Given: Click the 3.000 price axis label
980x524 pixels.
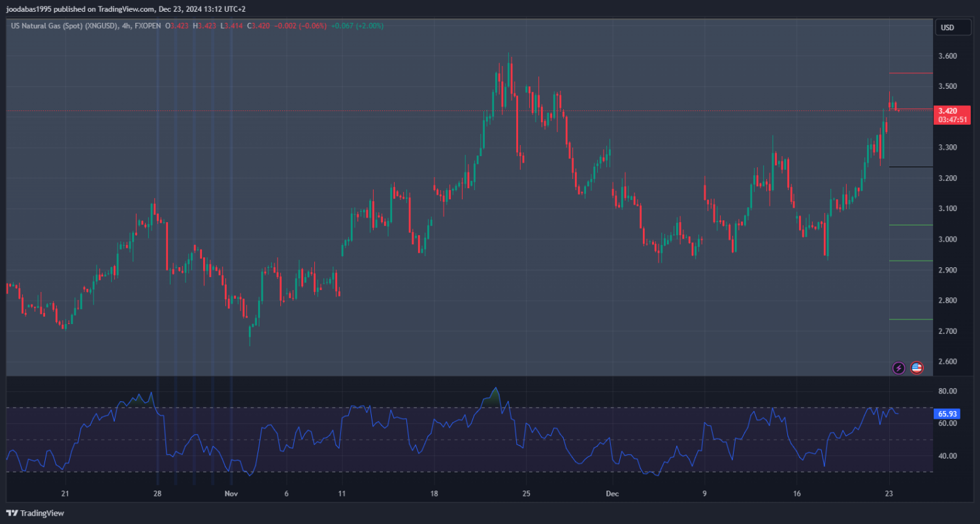Looking at the screenshot, I should click(x=947, y=240).
